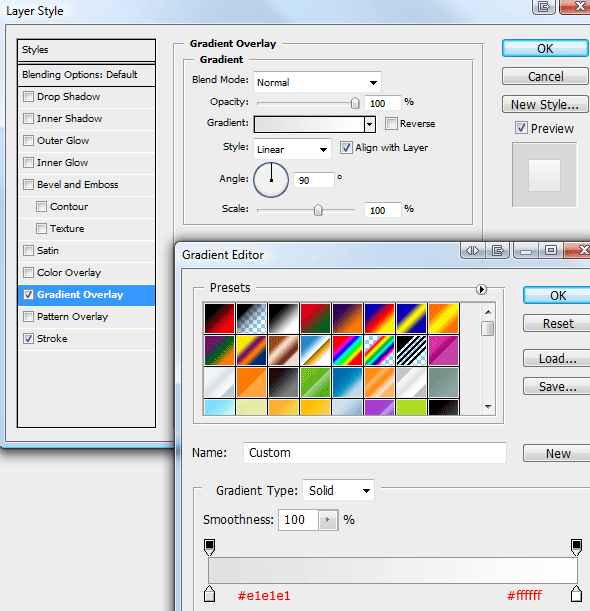Open Blending Options: Default
590x611 pixels.
87,74
